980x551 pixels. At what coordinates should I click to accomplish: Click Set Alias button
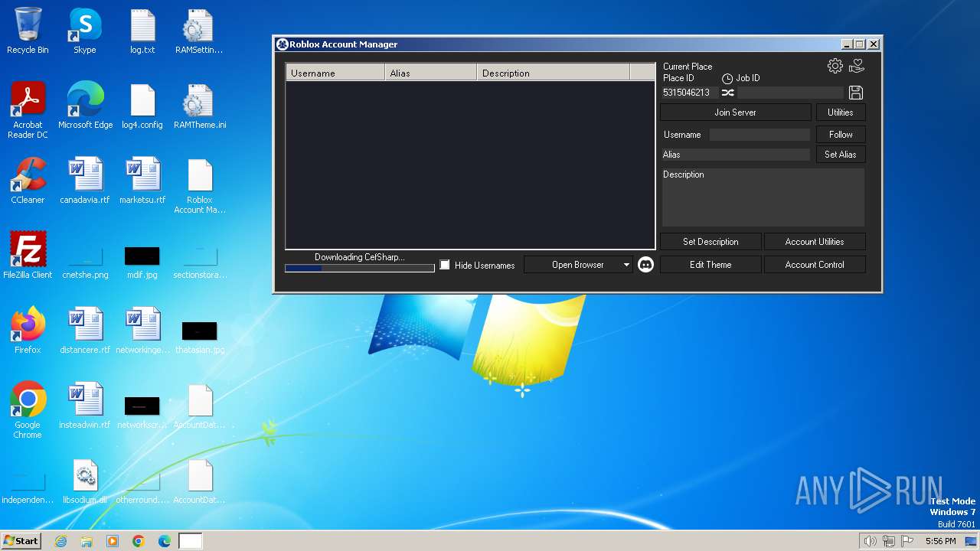841,155
